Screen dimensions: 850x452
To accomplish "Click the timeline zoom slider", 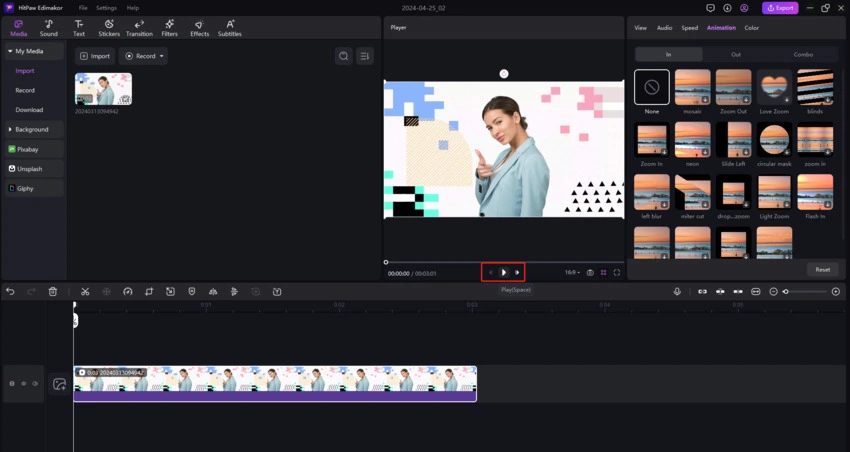I will (805, 292).
